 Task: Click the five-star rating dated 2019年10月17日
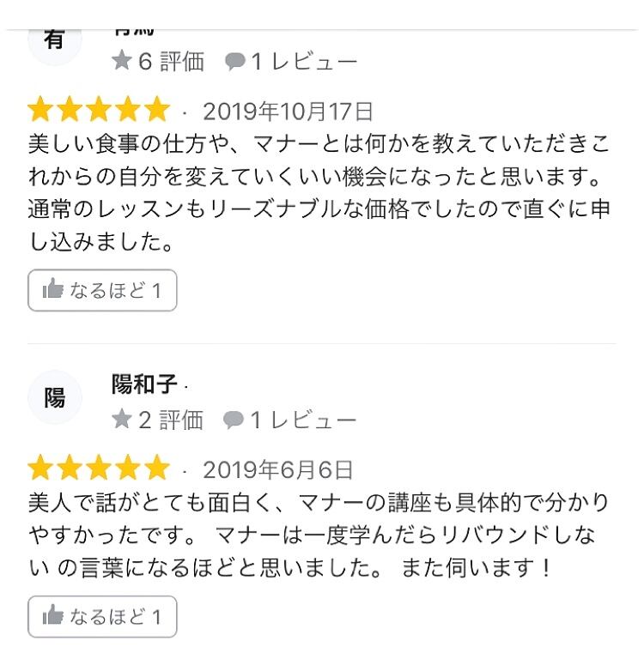[99, 111]
